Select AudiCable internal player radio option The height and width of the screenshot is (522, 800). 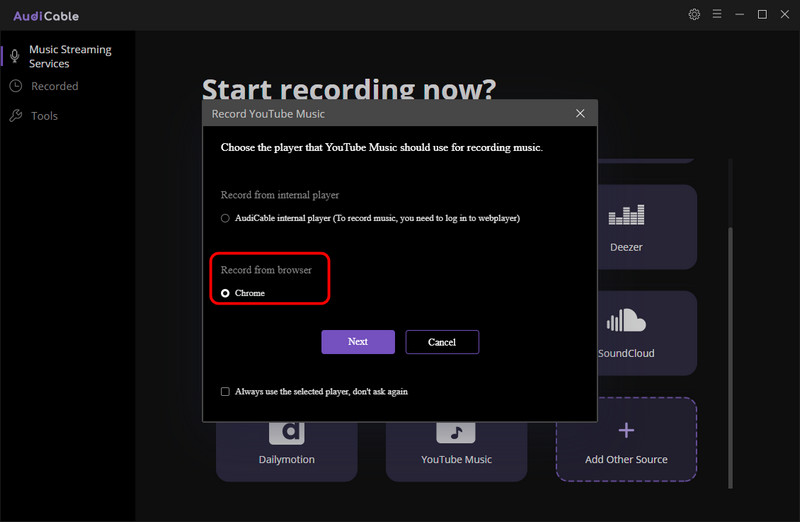[x=225, y=218]
